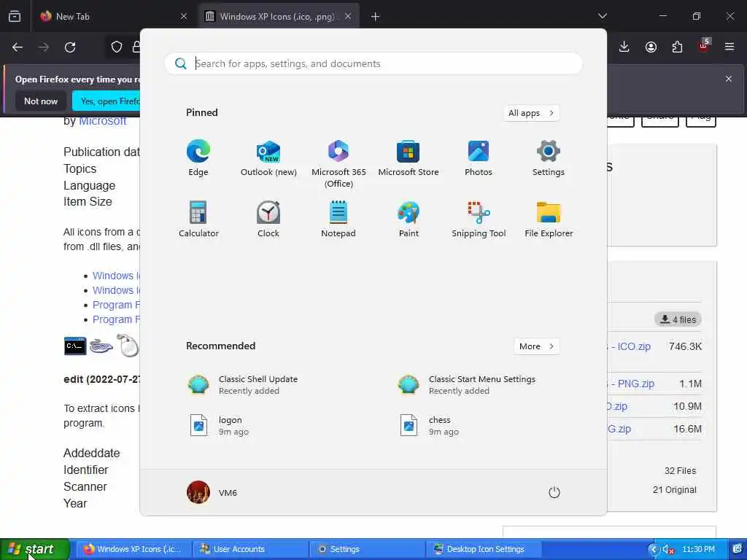The image size is (747, 560).
Task: Launch Outlook (new) from Start menu
Action: pos(268,158)
